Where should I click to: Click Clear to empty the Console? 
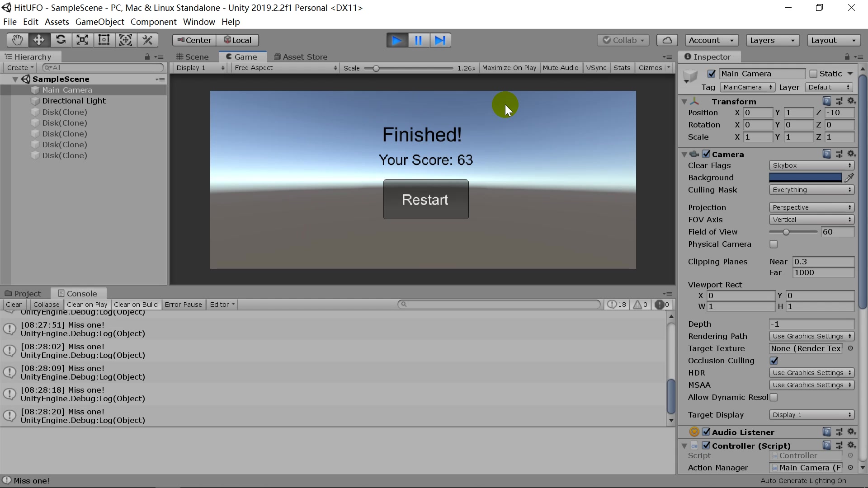coord(14,305)
